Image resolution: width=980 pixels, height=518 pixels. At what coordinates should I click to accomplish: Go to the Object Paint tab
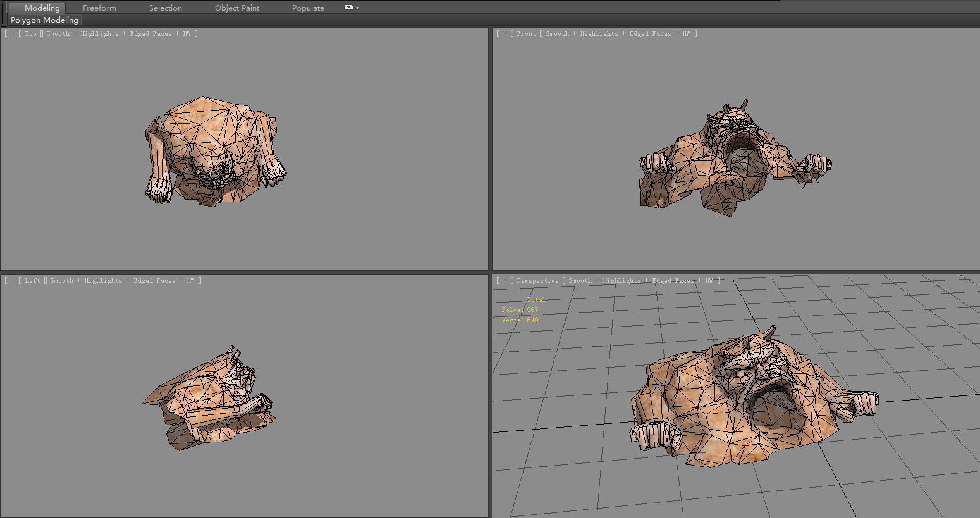pyautogui.click(x=237, y=8)
